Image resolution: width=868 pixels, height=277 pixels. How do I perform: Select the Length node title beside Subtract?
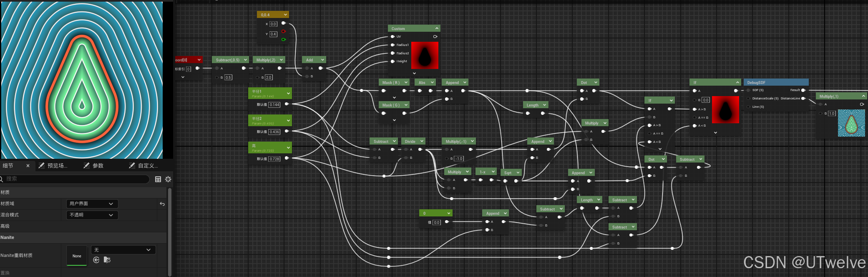[x=586, y=200]
